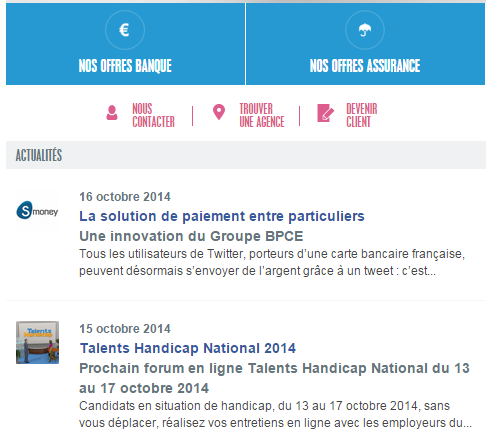The width and height of the screenshot is (493, 445).
Task: Open Nos Offres Banque tile
Action: 125,44
